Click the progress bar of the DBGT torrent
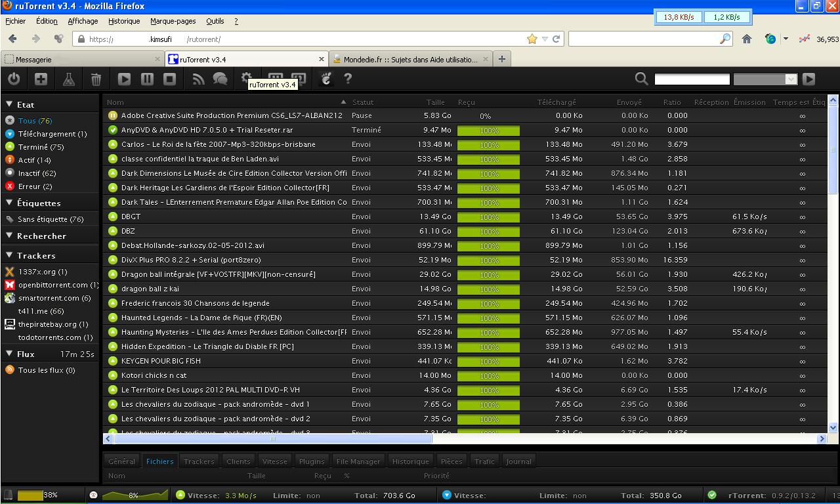Image resolution: width=840 pixels, height=504 pixels. (x=489, y=217)
